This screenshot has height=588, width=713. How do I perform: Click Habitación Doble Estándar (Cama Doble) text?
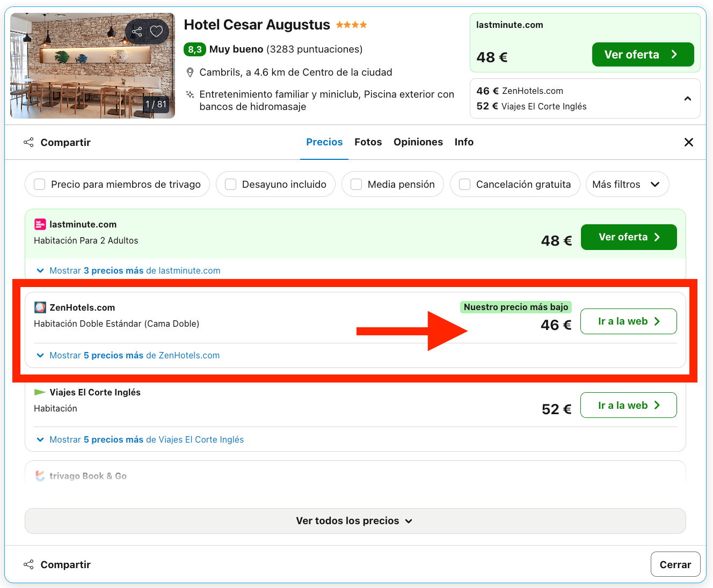click(x=117, y=324)
